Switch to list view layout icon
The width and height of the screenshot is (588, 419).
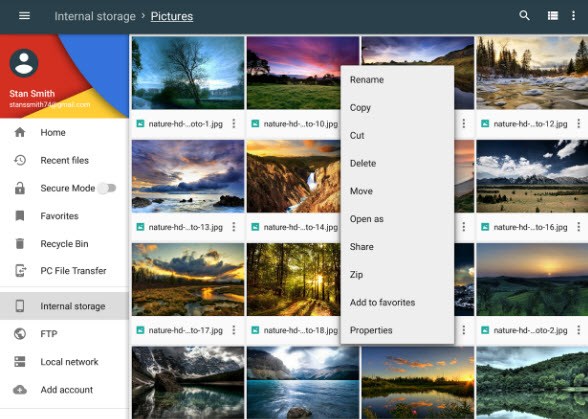(553, 16)
